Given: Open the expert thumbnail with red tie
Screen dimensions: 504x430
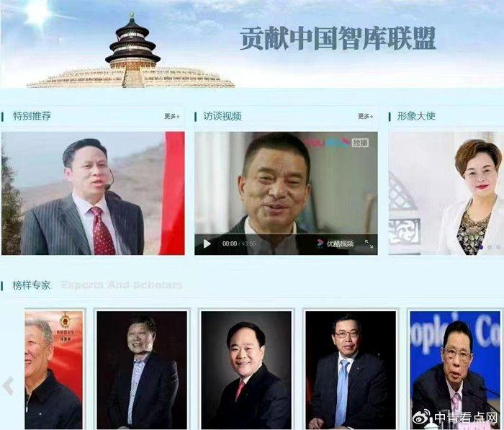Looking at the screenshot, I should pos(246,370).
